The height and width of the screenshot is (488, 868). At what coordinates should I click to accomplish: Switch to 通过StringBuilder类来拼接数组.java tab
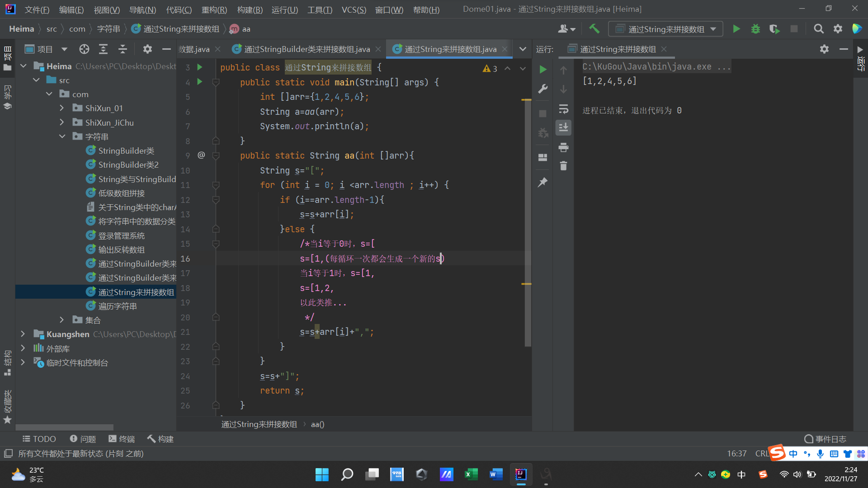tap(307, 49)
